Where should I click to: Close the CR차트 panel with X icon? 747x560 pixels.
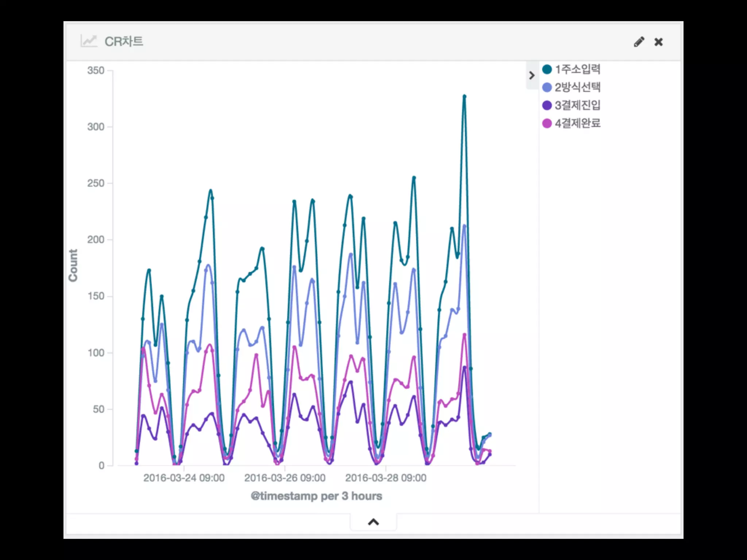pyautogui.click(x=658, y=42)
